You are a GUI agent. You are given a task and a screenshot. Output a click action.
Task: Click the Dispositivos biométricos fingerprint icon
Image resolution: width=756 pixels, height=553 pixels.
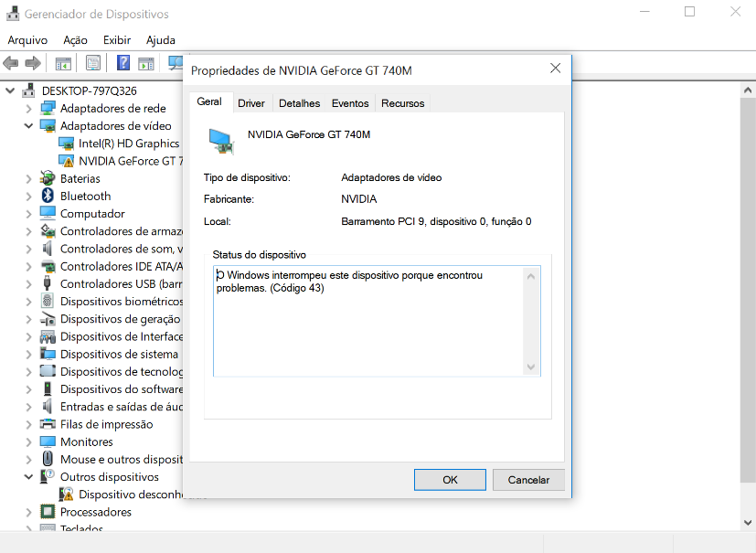tap(48, 302)
